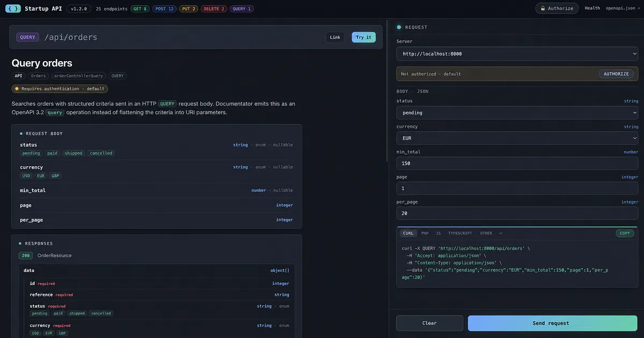644x338 pixels.
Task: Open the currency EUR dropdown
Action: pyautogui.click(x=517, y=138)
